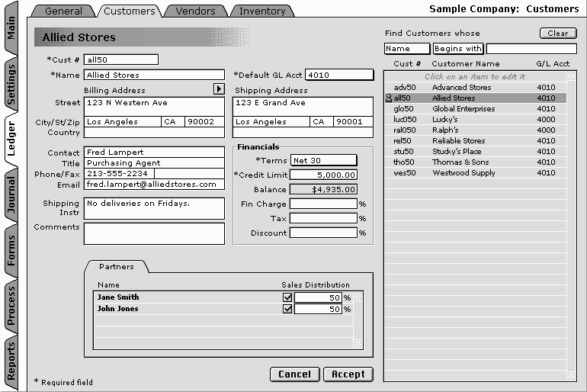Open the Name search field dropdown
This screenshot has width=587, height=392.
[x=407, y=49]
